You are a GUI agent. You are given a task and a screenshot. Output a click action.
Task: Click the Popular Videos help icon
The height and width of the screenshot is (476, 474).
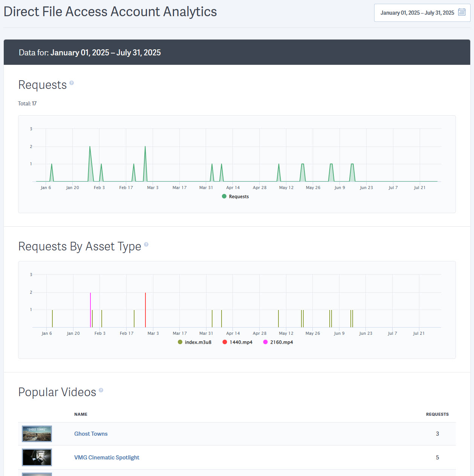101,390
